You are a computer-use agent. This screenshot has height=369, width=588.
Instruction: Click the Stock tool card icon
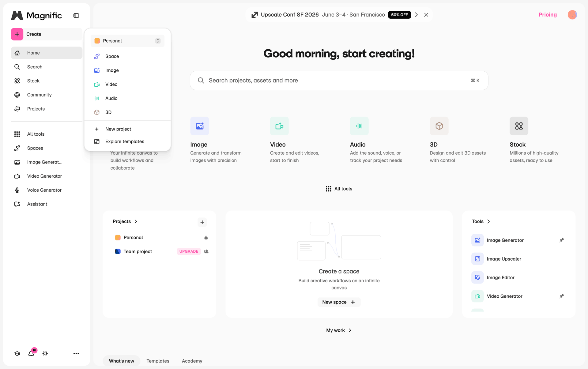click(519, 126)
